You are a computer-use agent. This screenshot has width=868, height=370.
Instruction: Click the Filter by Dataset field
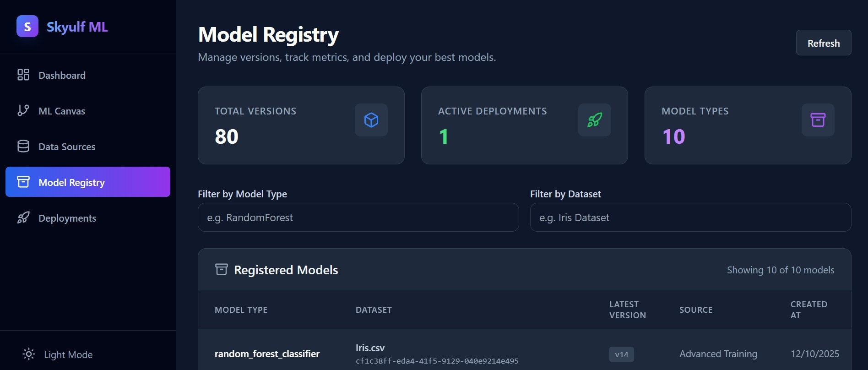click(x=691, y=218)
